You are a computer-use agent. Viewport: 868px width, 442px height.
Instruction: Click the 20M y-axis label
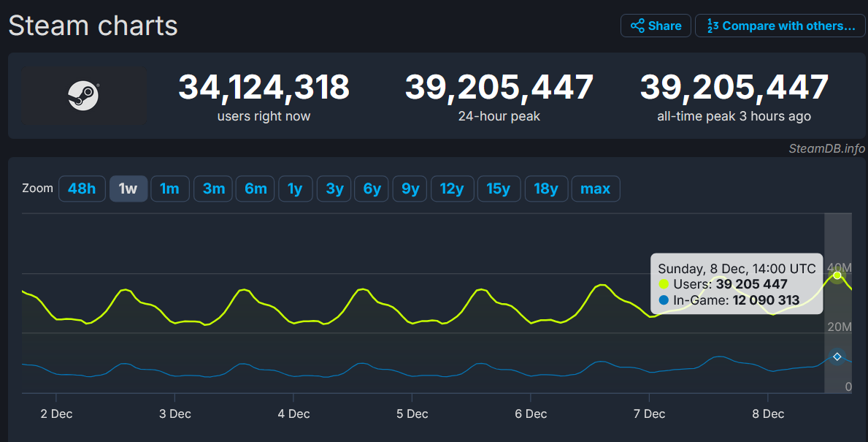coord(840,327)
